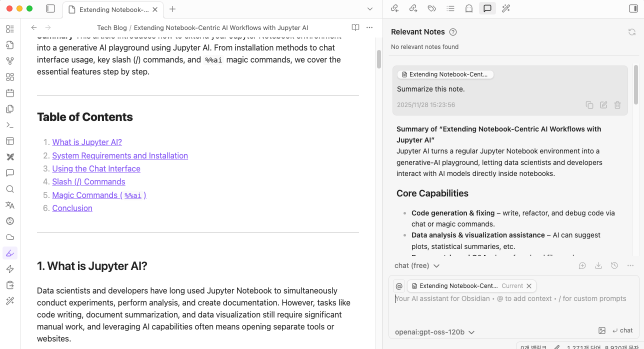This screenshot has width=644, height=349.
Task: Select the calendar icon in the left ribbon
Action: tap(10, 92)
